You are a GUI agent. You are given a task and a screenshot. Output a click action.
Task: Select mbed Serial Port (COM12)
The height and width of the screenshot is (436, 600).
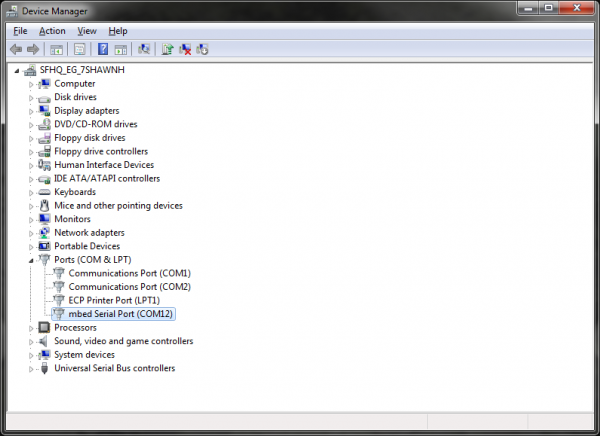coord(121,314)
